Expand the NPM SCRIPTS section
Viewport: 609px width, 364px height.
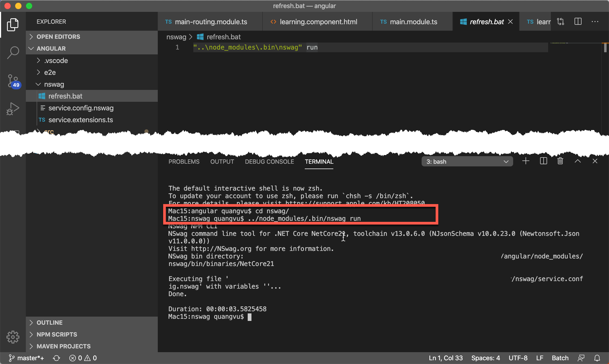coord(57,334)
